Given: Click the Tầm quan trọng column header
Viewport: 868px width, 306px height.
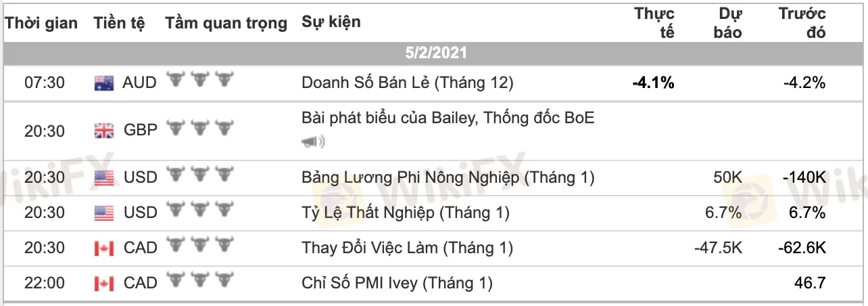Looking at the screenshot, I should pyautogui.click(x=226, y=23).
